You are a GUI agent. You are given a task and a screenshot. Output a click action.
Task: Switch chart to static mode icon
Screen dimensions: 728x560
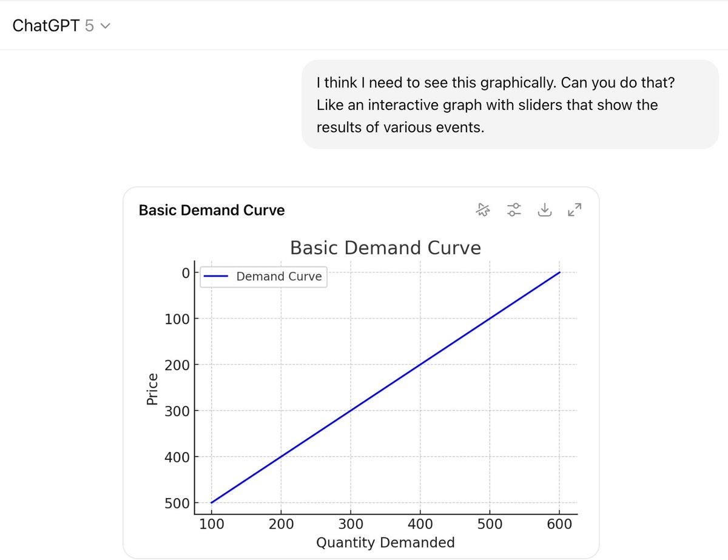point(482,210)
